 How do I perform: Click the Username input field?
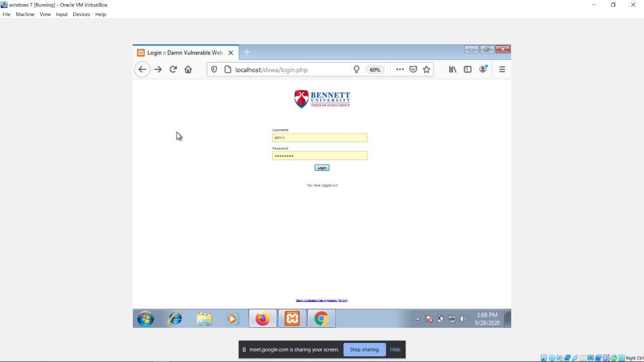pos(319,137)
